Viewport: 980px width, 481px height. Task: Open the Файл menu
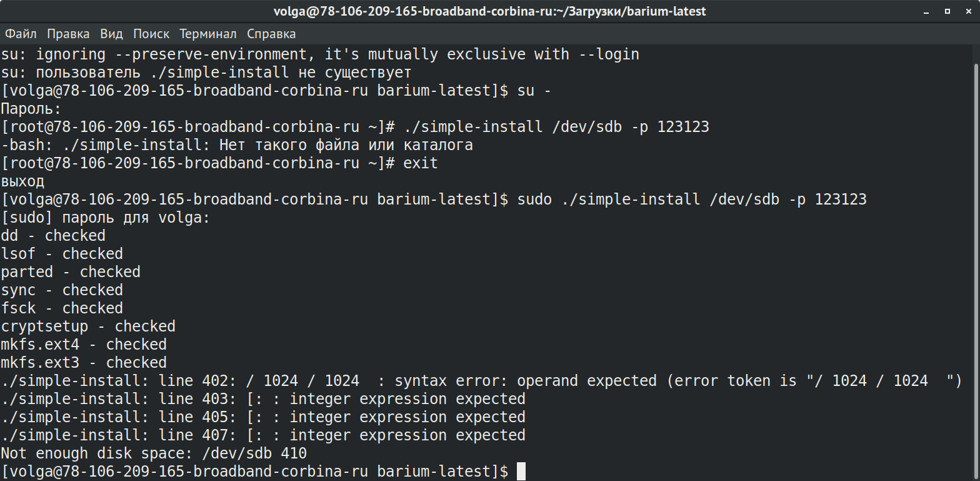[21, 34]
